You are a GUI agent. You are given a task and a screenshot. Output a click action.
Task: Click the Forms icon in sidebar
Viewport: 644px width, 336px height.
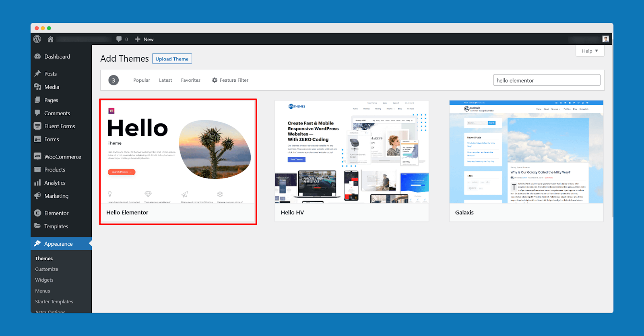[37, 139]
